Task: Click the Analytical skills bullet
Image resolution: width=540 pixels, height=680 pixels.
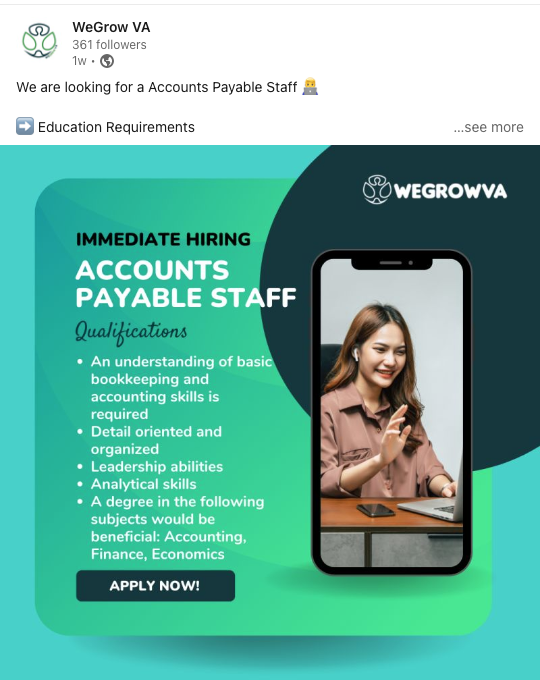Action: (144, 484)
